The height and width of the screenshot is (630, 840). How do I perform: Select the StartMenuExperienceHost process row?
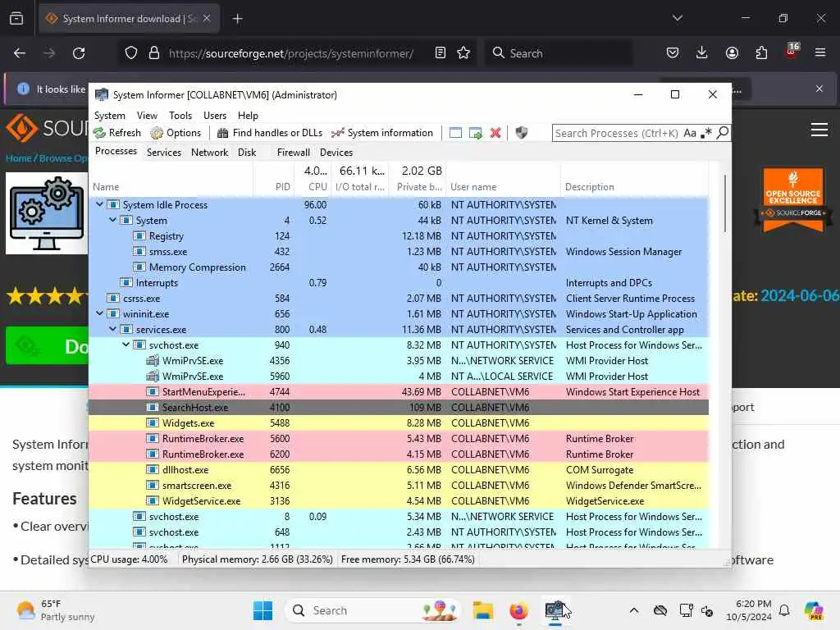pyautogui.click(x=399, y=391)
